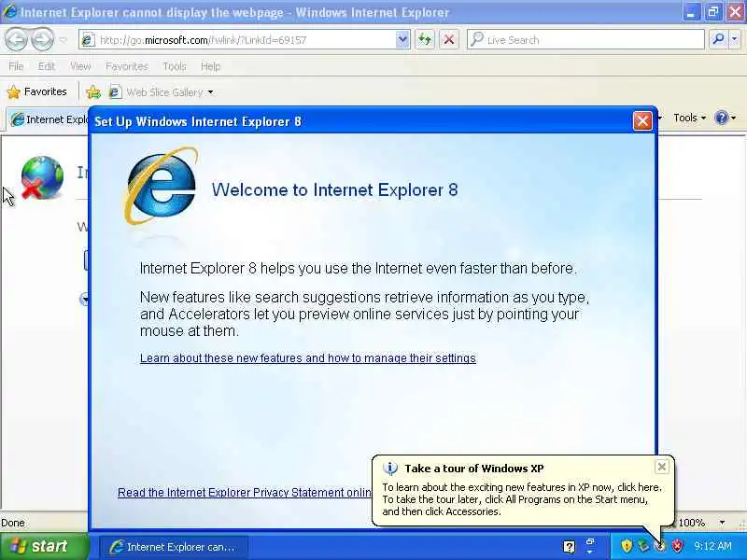Open the Tools menu in menu bar
The width and height of the screenshot is (747, 560).
(x=175, y=66)
